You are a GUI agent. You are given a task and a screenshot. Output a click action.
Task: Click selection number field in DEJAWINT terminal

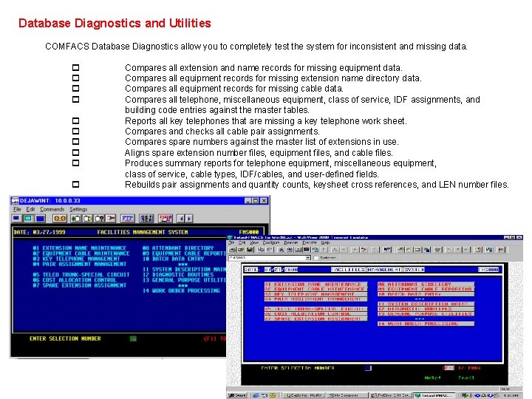133,338
